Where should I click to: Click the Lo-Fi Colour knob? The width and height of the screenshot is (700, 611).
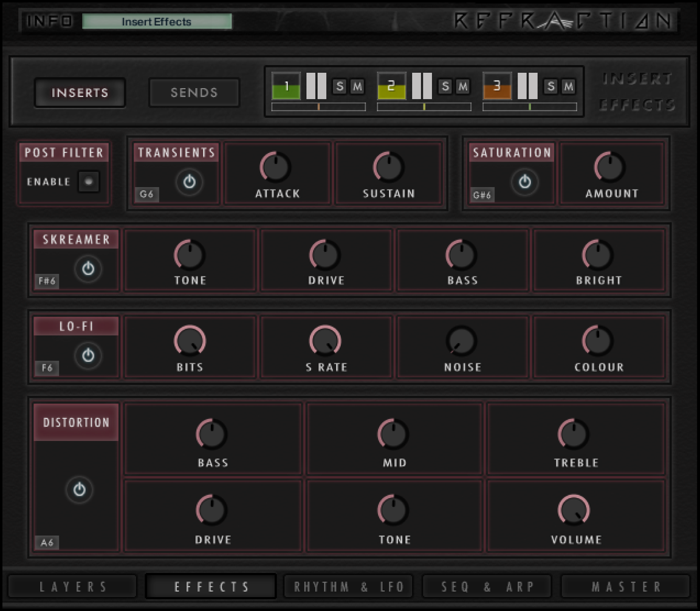coord(598,341)
